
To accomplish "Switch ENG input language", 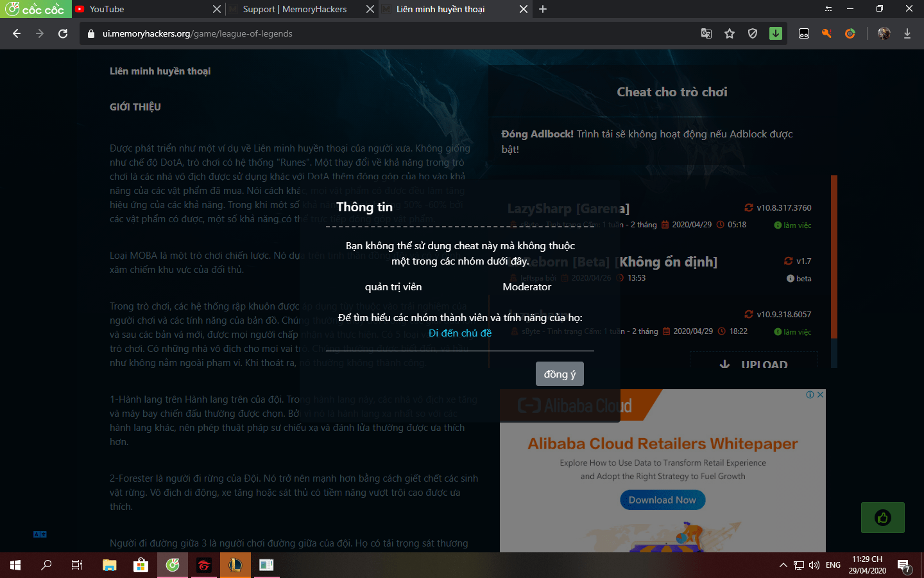I will point(833,565).
